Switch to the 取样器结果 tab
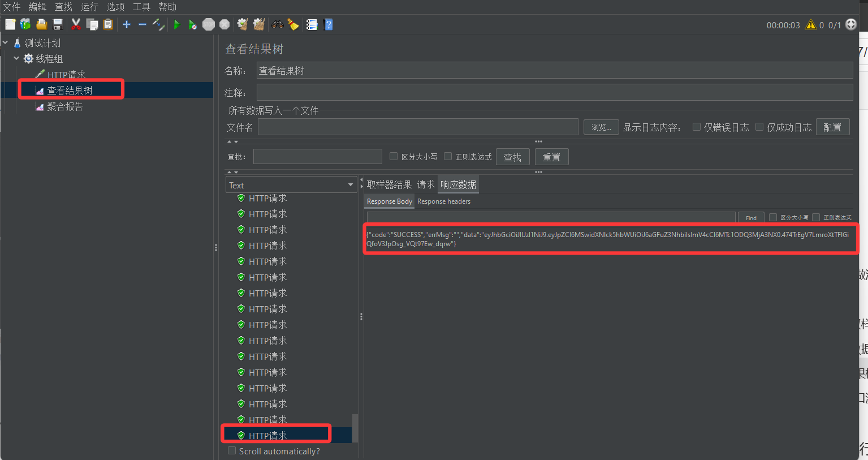 [x=389, y=184]
